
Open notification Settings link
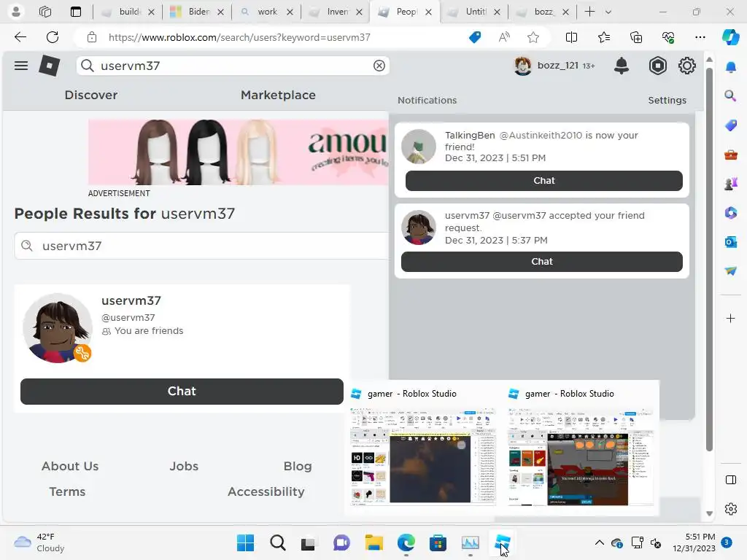pyautogui.click(x=667, y=100)
